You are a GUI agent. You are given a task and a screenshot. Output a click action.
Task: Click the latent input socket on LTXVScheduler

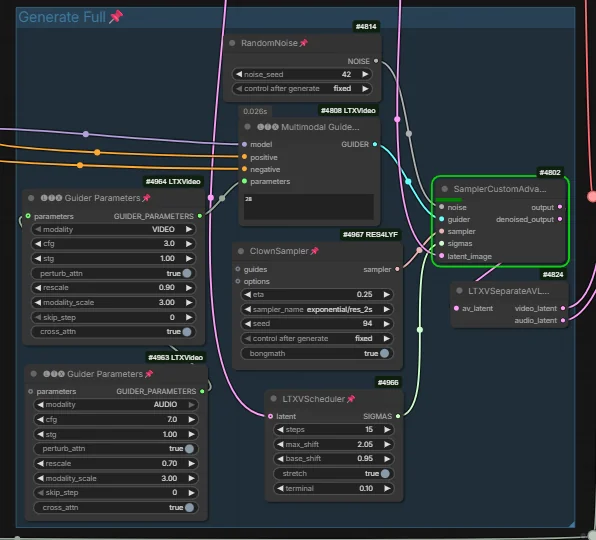(x=270, y=416)
